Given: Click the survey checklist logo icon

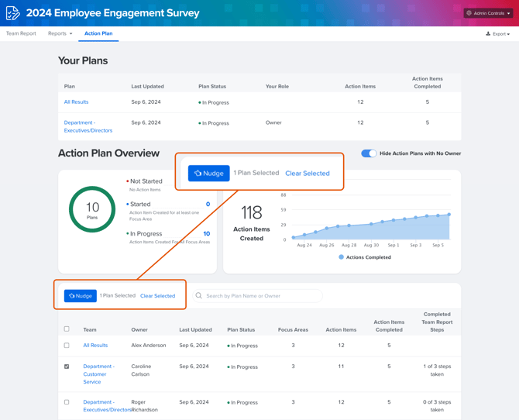Looking at the screenshot, I should coord(12,13).
